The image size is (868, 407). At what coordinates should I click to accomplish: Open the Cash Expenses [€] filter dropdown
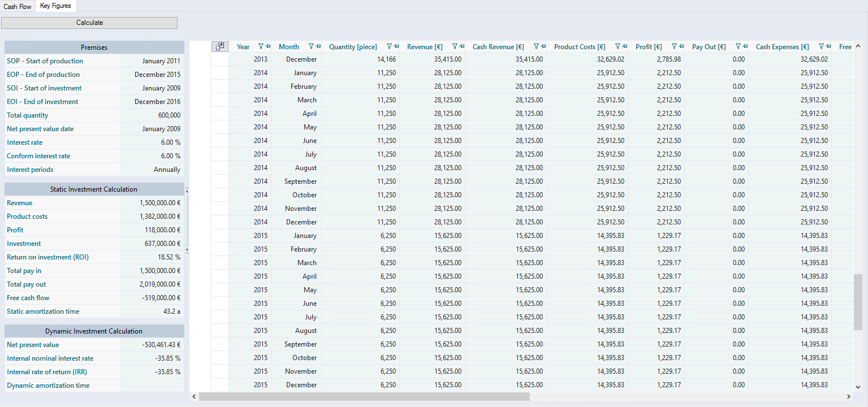coord(821,47)
